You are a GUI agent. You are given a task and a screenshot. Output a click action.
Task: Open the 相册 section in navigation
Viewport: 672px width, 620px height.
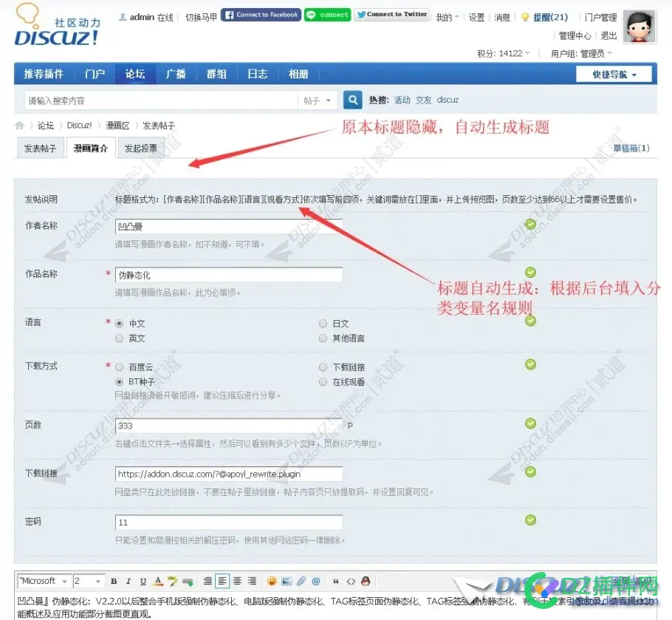(298, 74)
